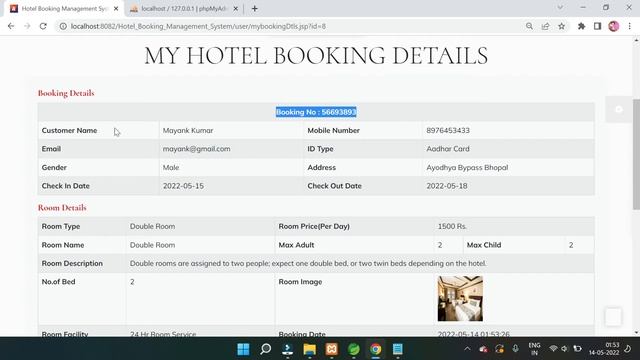Click the MY HOTEL BOOKING DETAILS title
640x360 pixels.
pos(316,56)
